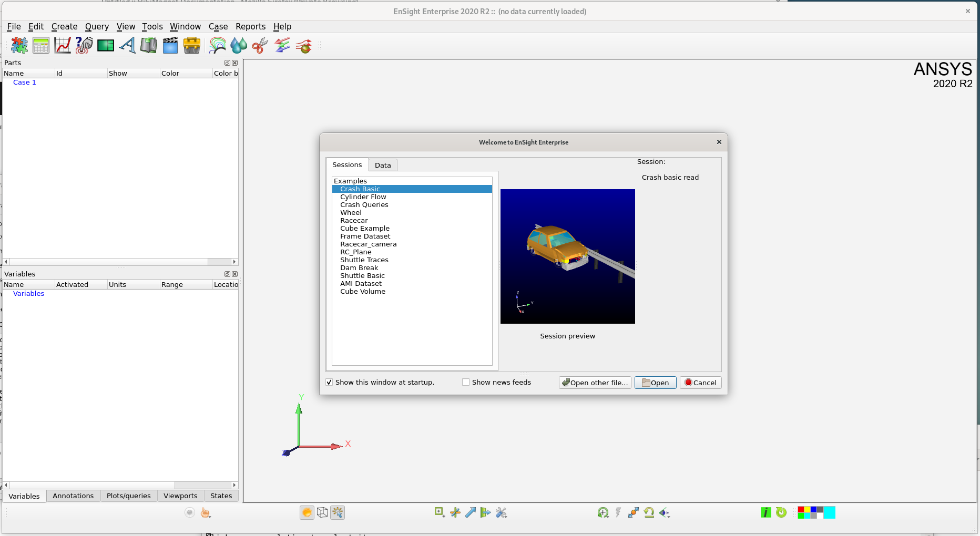Image resolution: width=980 pixels, height=536 pixels.
Task: Click the record circle icon
Action: (190, 512)
